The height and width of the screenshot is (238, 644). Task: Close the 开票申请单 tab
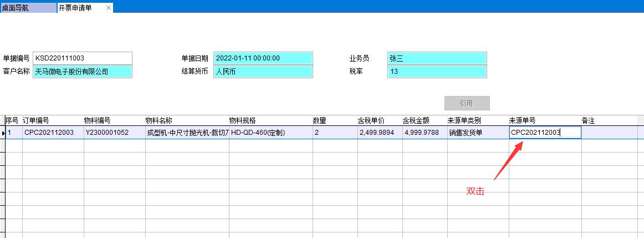pyautogui.click(x=108, y=8)
